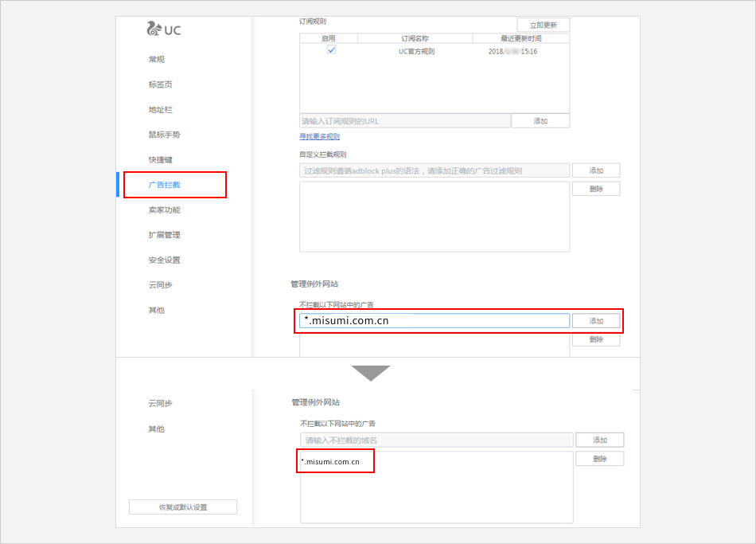The image size is (756, 544).
Task: Toggle the UC官方规则 enable checkbox
Action: (331, 50)
